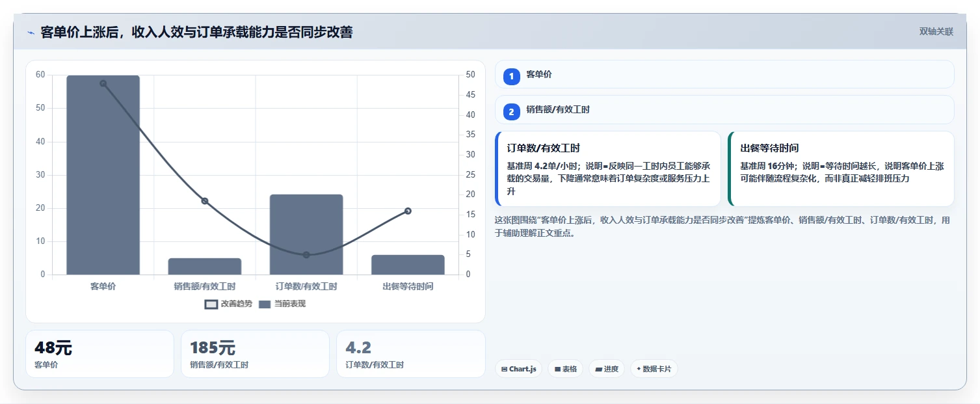This screenshot has width=980, height=404.
Task: Click the 表格 tag chip
Action: pyautogui.click(x=565, y=369)
